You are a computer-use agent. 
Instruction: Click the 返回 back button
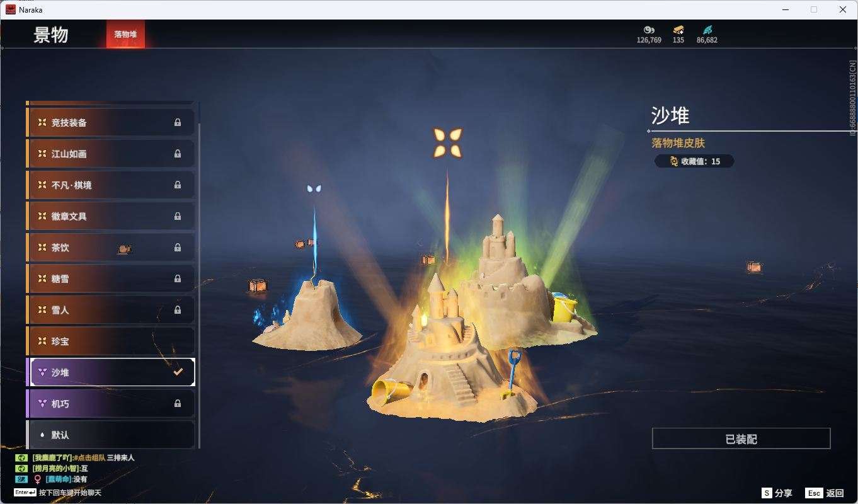[825, 493]
